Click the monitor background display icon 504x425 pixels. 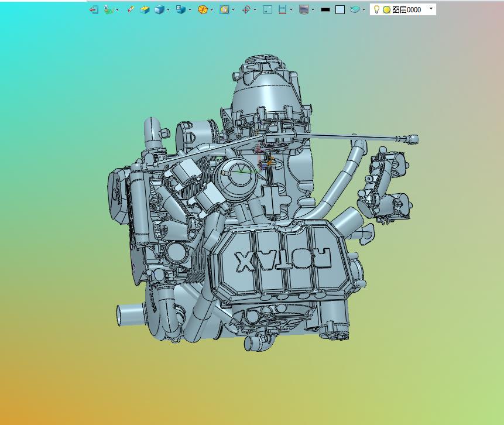304,9
